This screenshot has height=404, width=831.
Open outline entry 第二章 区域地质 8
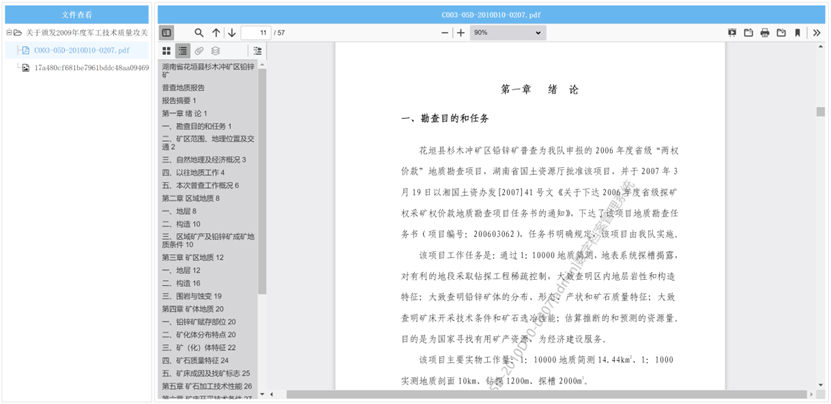[x=191, y=198]
